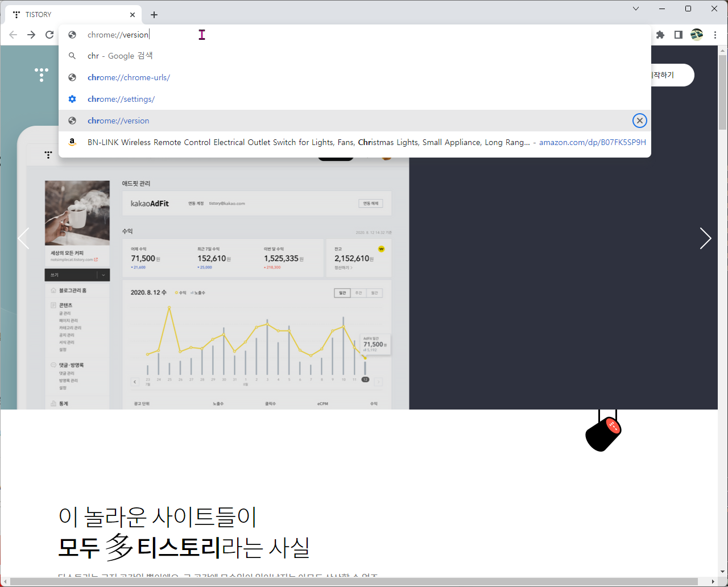Click the chart's previous page arrow

tap(135, 382)
